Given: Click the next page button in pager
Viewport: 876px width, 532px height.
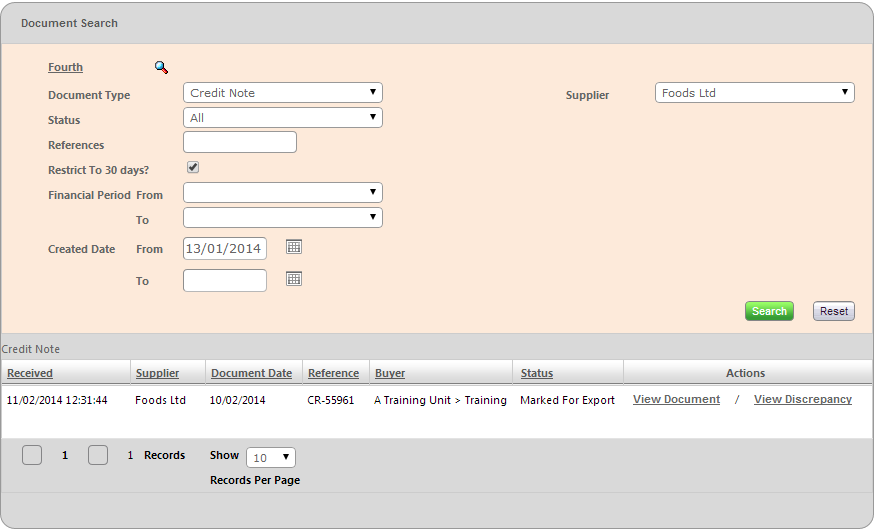Looking at the screenshot, I should coord(98,455).
